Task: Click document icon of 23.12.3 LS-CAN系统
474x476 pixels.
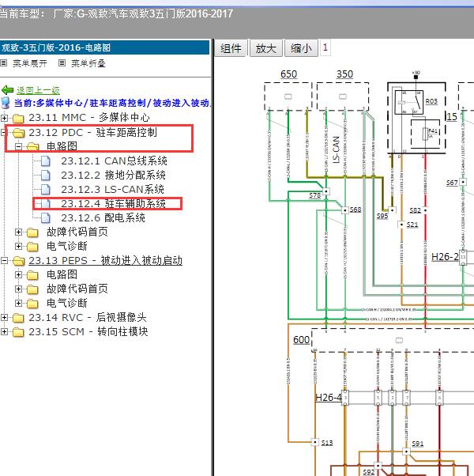Action: 46,190
